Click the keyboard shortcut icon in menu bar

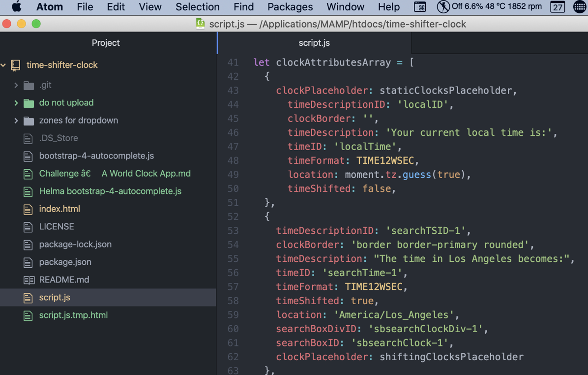[x=420, y=7]
